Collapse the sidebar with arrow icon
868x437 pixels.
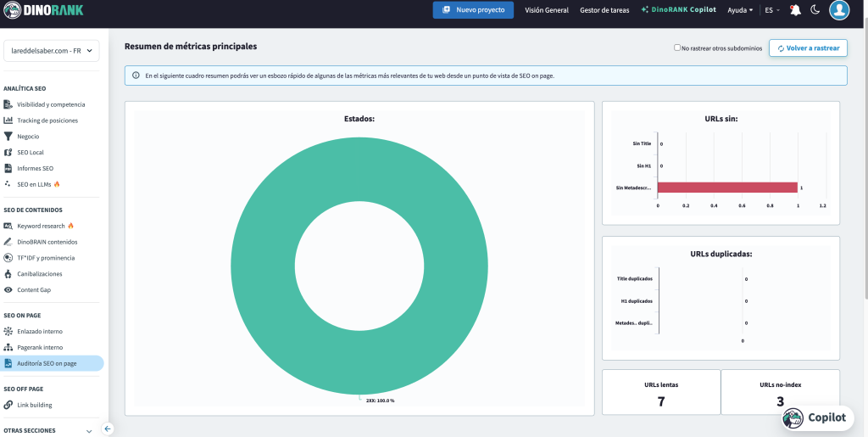[108, 429]
